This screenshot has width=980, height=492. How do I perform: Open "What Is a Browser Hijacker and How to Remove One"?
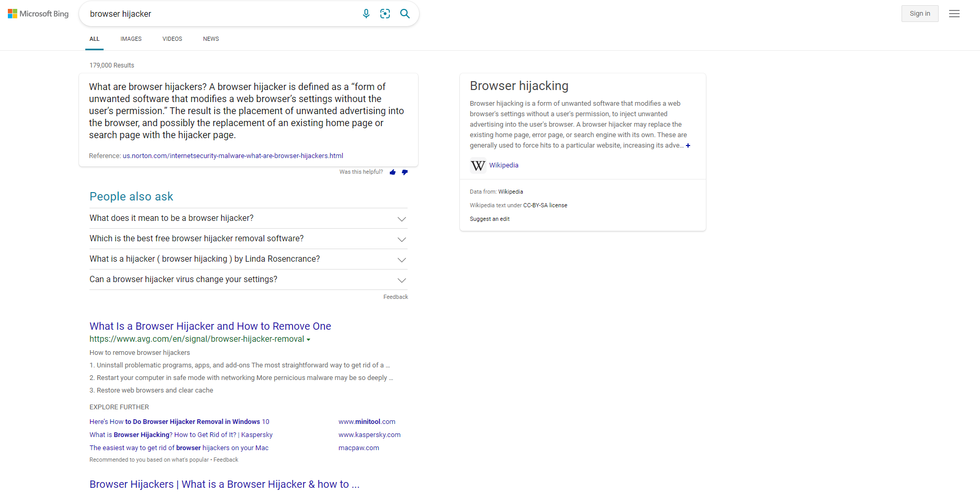point(210,326)
